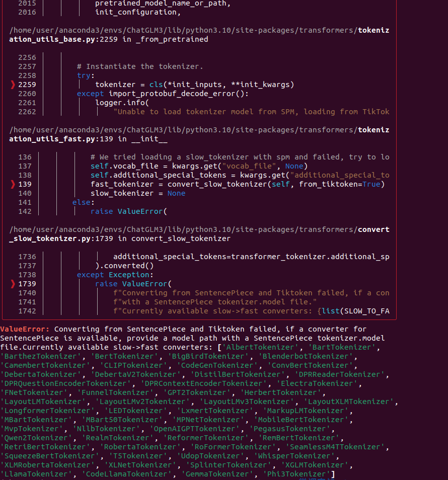Screen dimensions: 448x480
Task: Click 'HerbertTokenizer' in the converter list
Action: click(280, 392)
